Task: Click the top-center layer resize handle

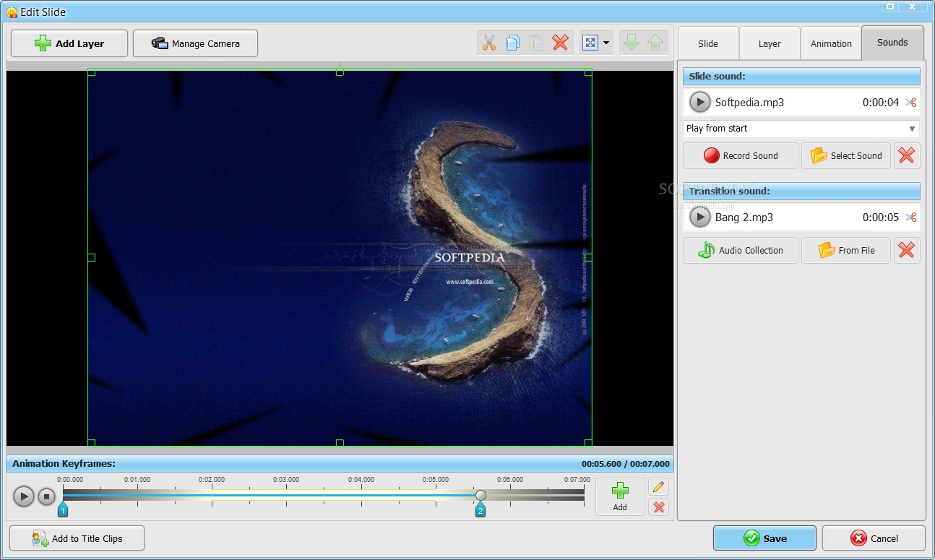Action: click(x=340, y=72)
